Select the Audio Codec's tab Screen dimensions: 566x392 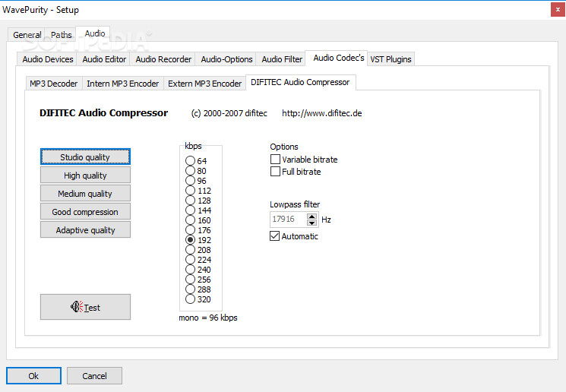[x=338, y=58]
